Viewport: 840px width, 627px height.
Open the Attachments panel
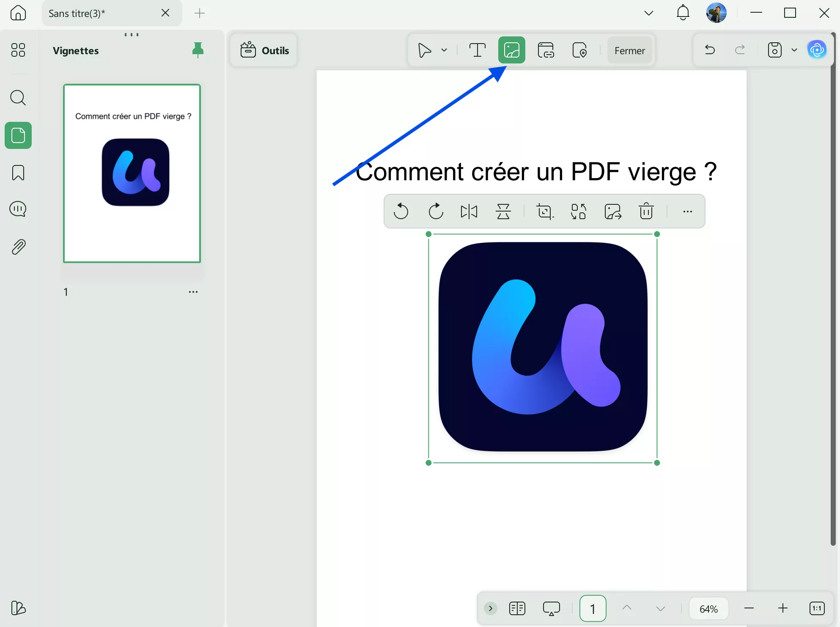click(x=18, y=247)
